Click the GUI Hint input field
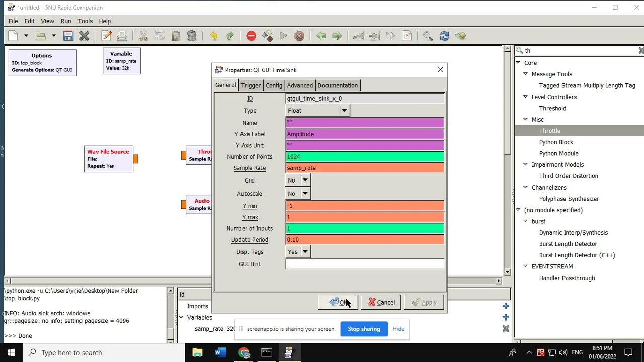644x362 pixels. pyautogui.click(x=365, y=264)
